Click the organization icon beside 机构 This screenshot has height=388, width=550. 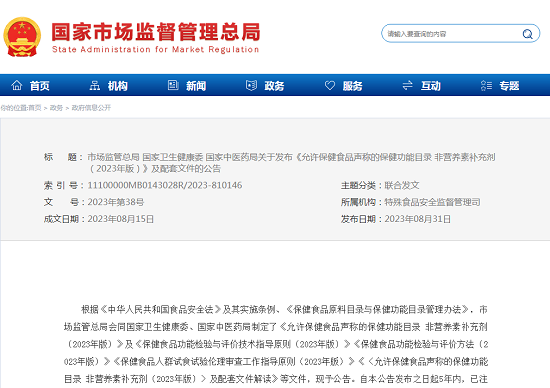(x=95, y=85)
